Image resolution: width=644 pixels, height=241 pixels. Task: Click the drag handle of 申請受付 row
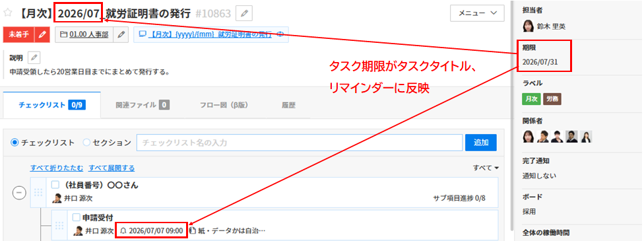coord(59,225)
